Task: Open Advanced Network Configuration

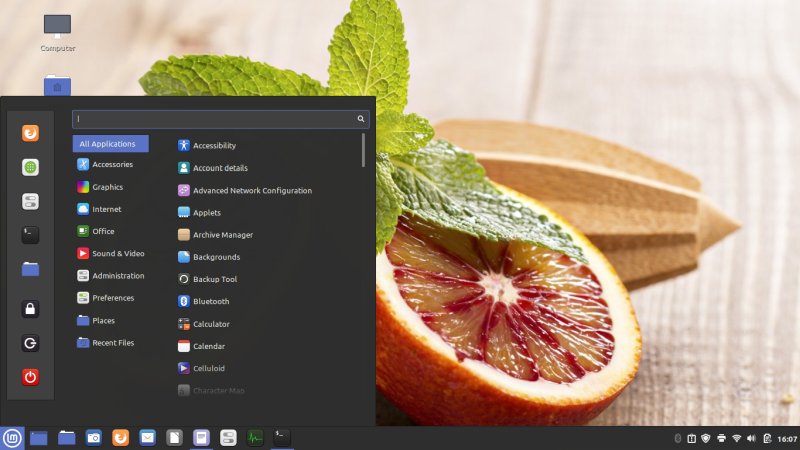Action: pyautogui.click(x=252, y=190)
